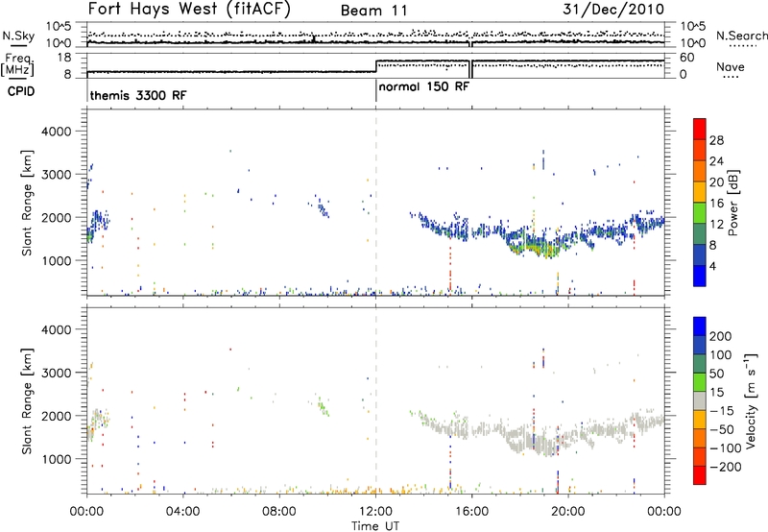768x532 pixels.
Task: Click the '08:00' time axis tick label
Action: click(279, 512)
